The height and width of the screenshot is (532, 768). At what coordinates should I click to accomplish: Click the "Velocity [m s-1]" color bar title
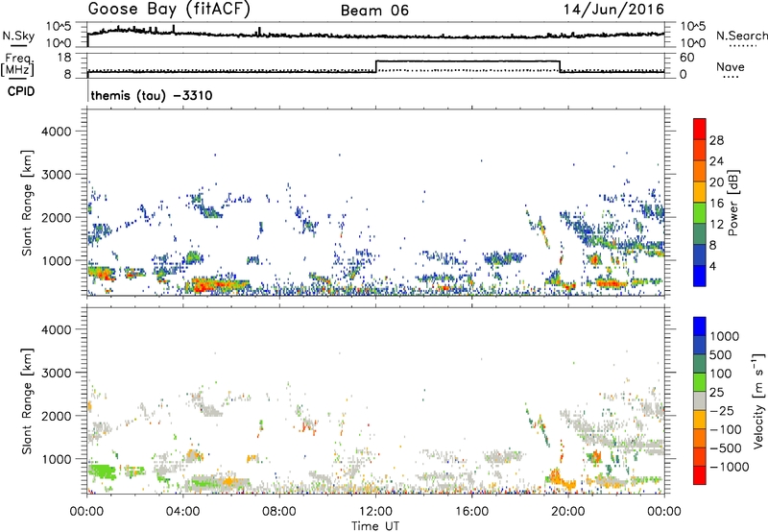point(758,400)
